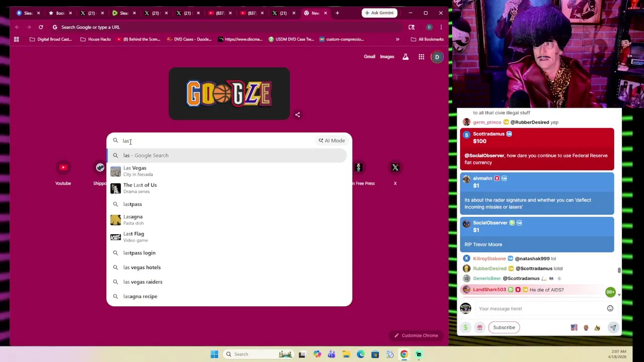The height and width of the screenshot is (362, 644).
Task: Open the DVD Cases - Duode... bookmark
Action: click(x=189, y=39)
